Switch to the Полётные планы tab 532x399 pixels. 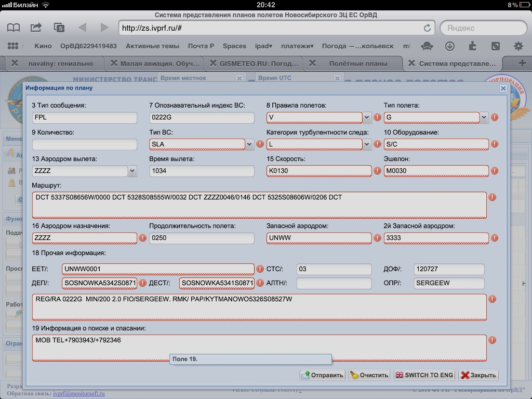pyautogui.click(x=358, y=63)
